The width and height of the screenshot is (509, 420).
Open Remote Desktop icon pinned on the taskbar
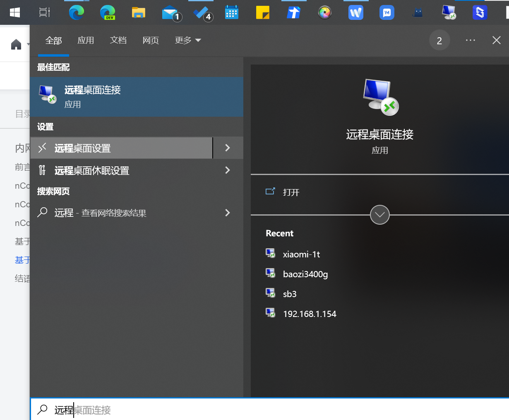click(449, 12)
